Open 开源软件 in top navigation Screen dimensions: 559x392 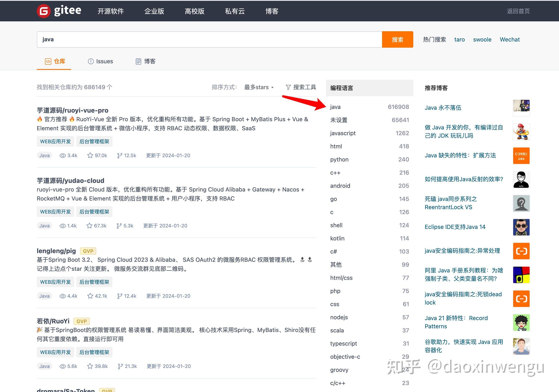click(x=111, y=11)
